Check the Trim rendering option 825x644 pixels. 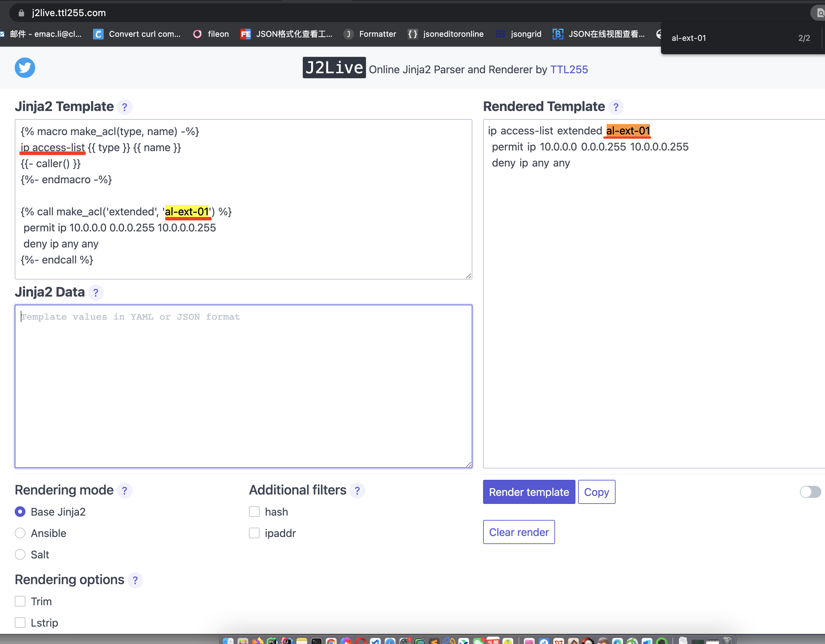[20, 601]
